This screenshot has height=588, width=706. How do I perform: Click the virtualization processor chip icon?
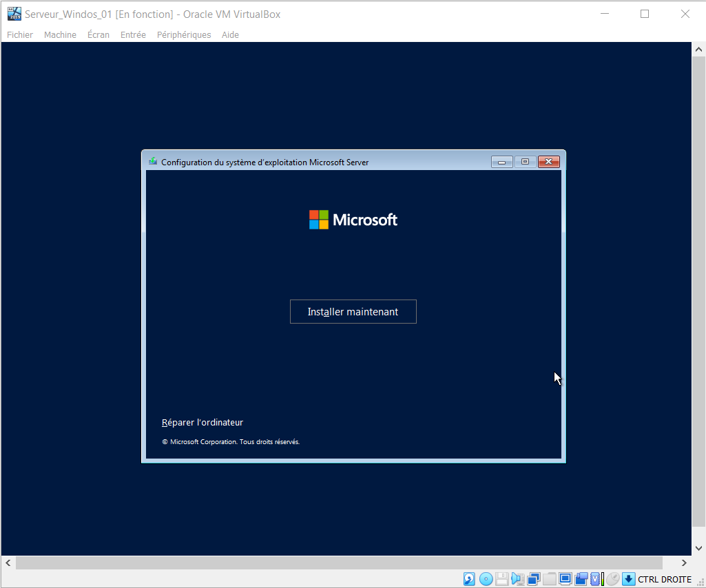(596, 579)
